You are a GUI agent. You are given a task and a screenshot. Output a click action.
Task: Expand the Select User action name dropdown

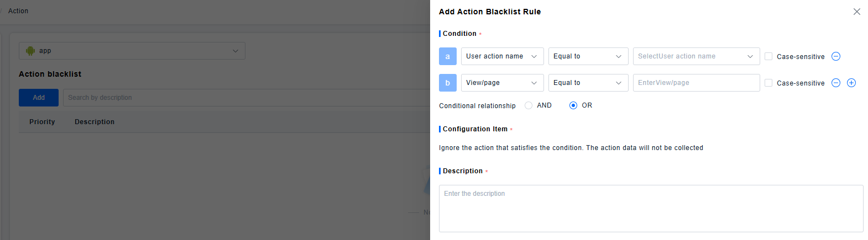click(x=696, y=56)
